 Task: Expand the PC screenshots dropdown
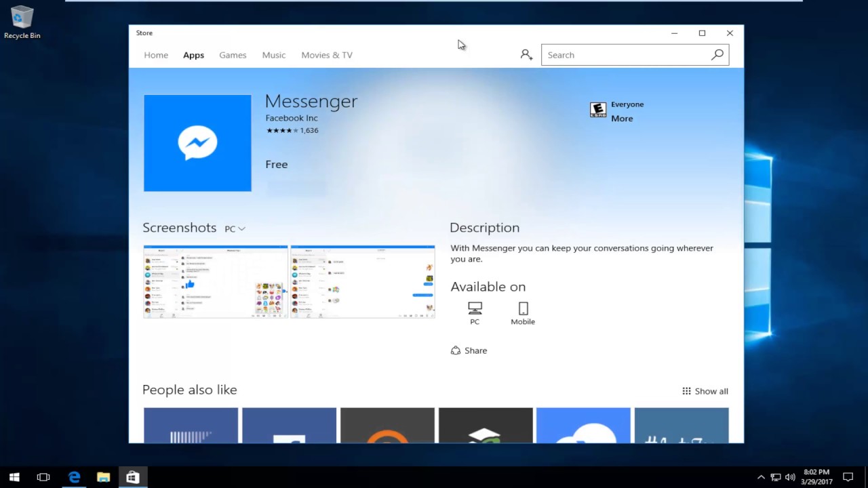point(234,228)
